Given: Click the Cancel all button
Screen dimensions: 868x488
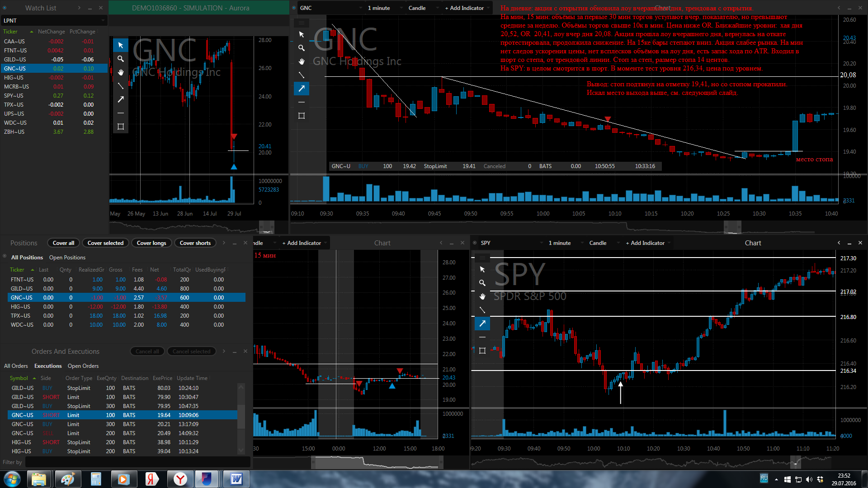Looking at the screenshot, I should point(147,352).
